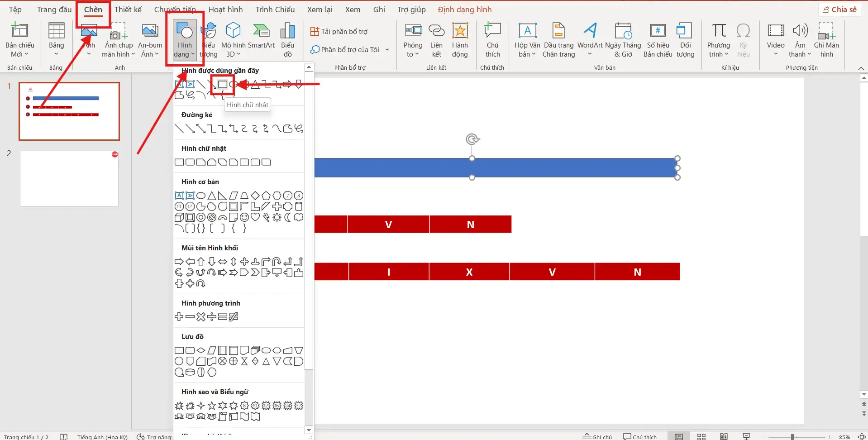Click Tải phần bổ trợ button
This screenshot has width=868, height=440.
pyautogui.click(x=339, y=31)
